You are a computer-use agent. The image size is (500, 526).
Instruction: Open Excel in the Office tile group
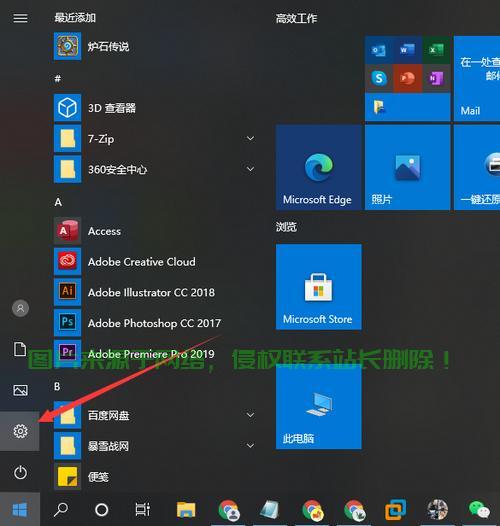[436, 50]
